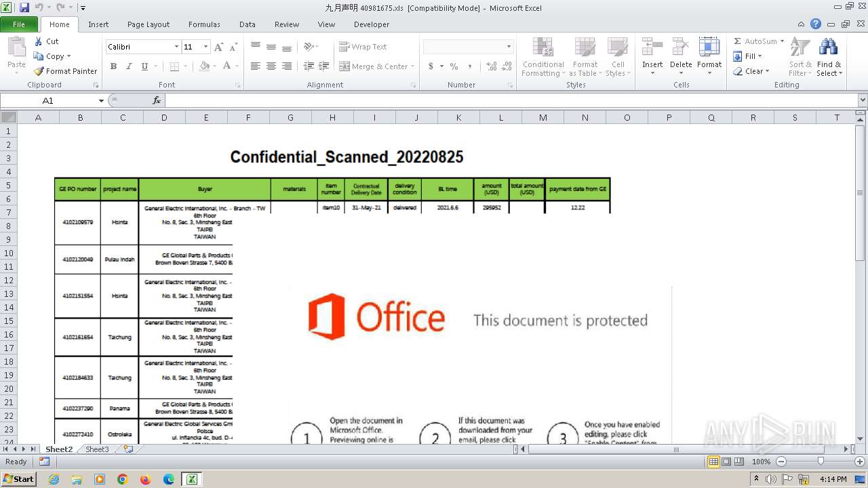Click AutoSum button
Image resolution: width=868 pixels, height=488 pixels.
click(x=755, y=41)
